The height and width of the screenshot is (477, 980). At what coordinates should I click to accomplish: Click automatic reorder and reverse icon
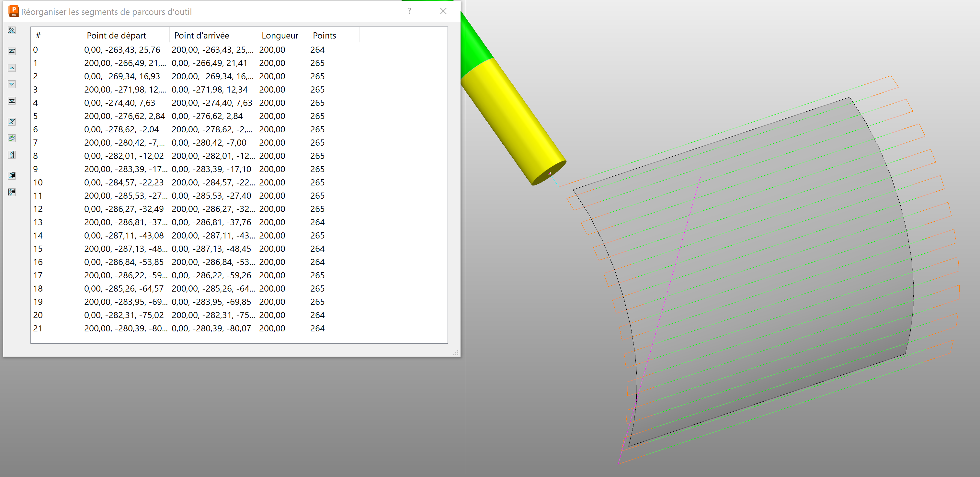[x=12, y=192]
